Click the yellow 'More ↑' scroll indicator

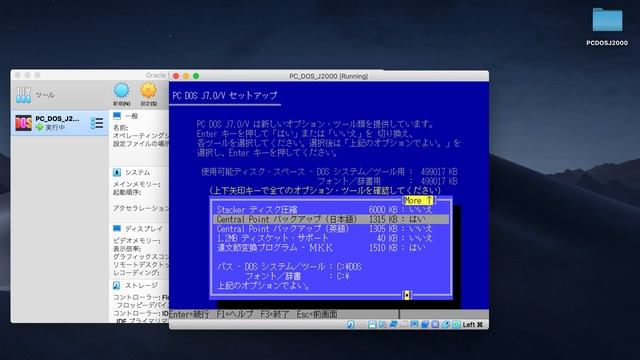418,200
